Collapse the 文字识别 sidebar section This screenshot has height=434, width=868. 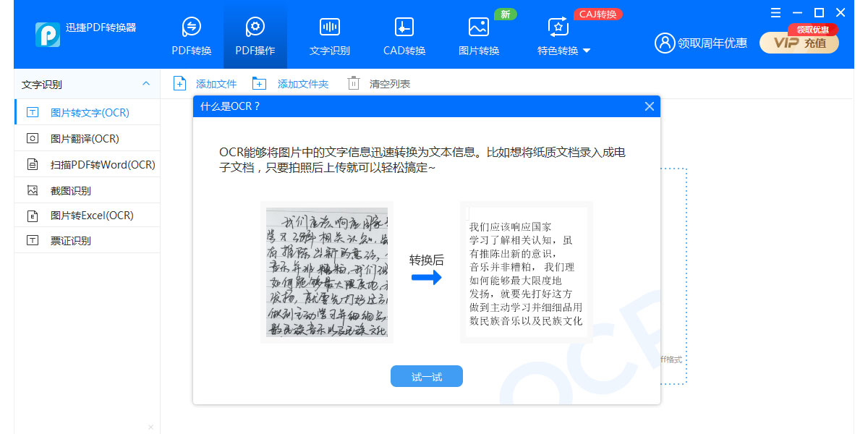point(146,84)
